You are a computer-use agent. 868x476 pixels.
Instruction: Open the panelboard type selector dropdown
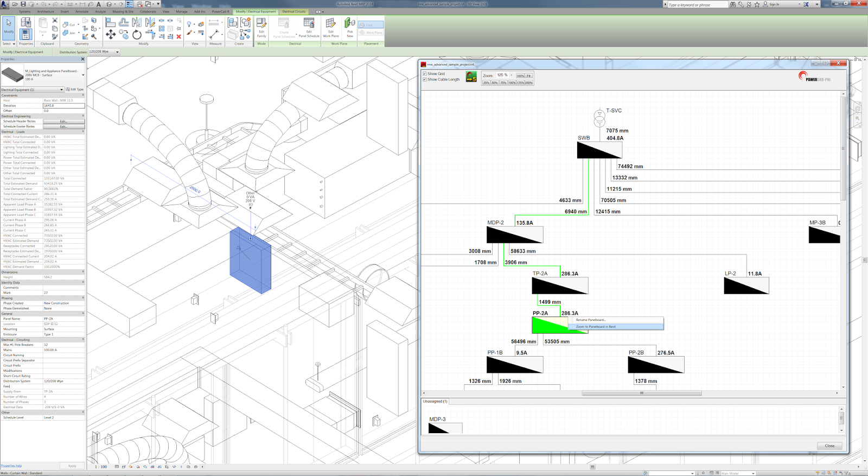(x=83, y=75)
